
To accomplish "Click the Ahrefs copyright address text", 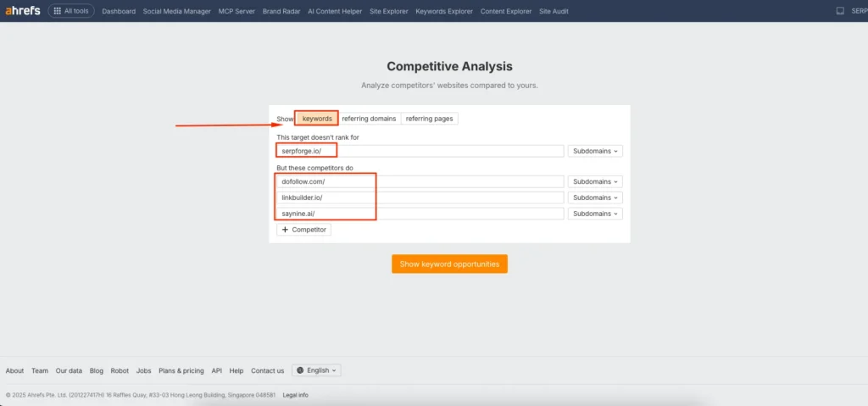I will (x=141, y=395).
